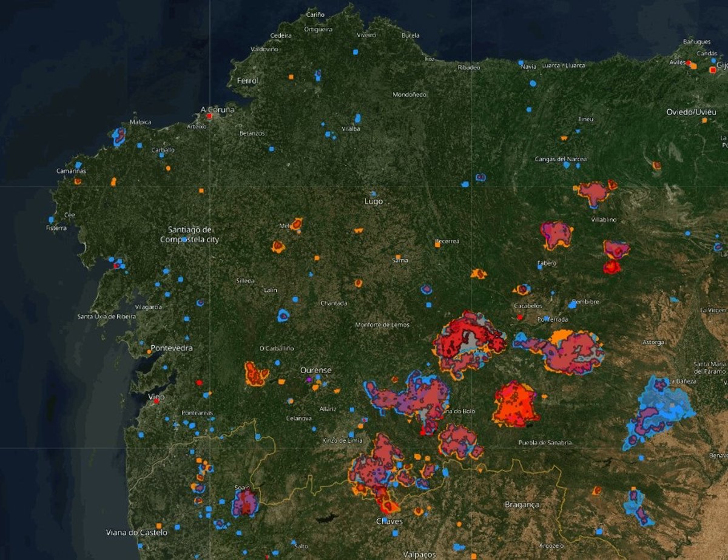Click the Arteixo label
This screenshot has width=728, height=560.
point(197,126)
